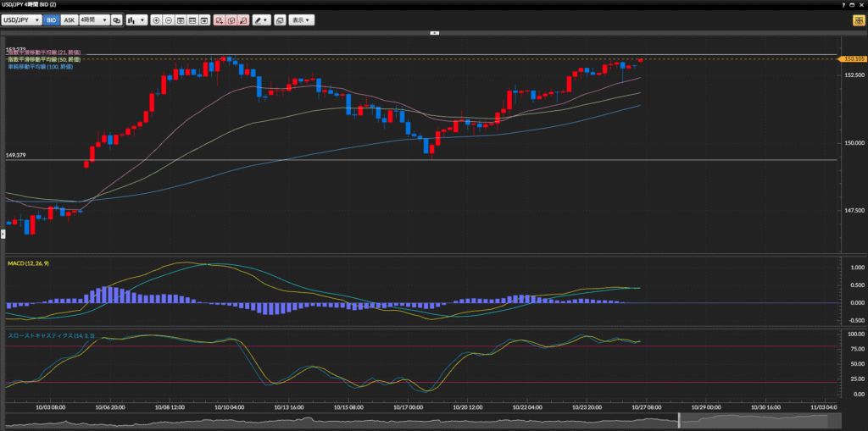Open the 表示 display menu
Image resolution: width=868 pixels, height=431 pixels.
coord(301,19)
